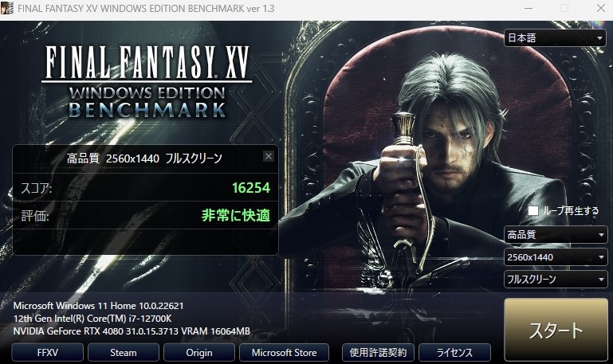Image resolution: width=613 pixels, height=364 pixels.
Task: Open the 日本語 language dropdown
Action: tap(555, 38)
